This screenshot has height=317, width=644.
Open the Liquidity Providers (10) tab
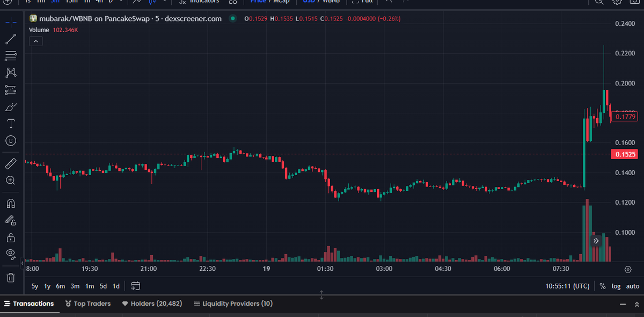pyautogui.click(x=233, y=304)
